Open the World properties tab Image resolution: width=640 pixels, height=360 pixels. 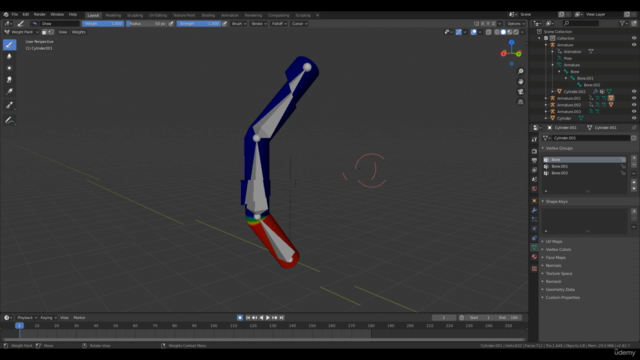[x=534, y=189]
